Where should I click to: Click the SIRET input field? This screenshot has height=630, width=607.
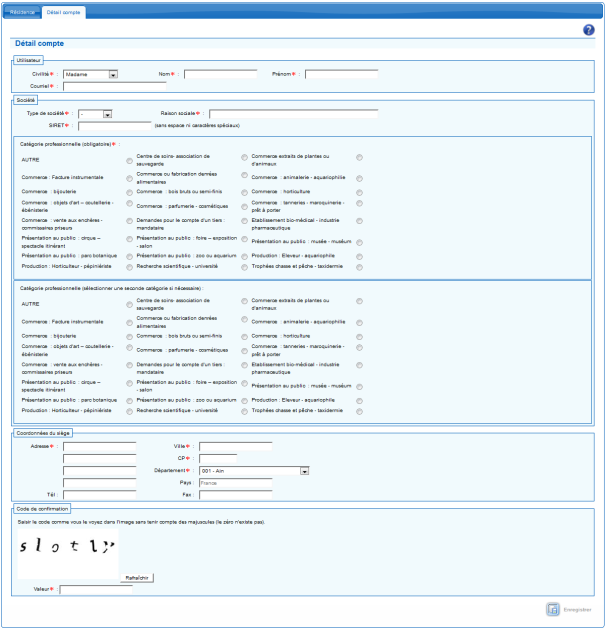pyautogui.click(x=114, y=126)
